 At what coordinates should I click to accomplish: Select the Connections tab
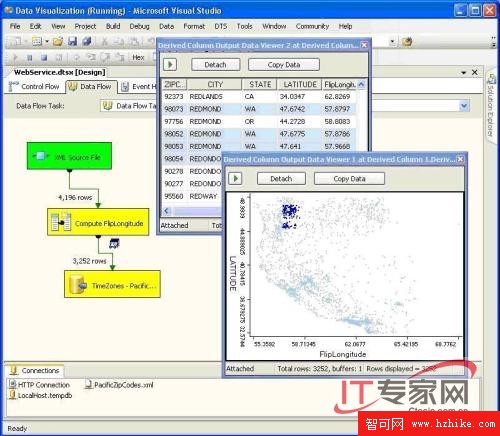click(x=35, y=370)
